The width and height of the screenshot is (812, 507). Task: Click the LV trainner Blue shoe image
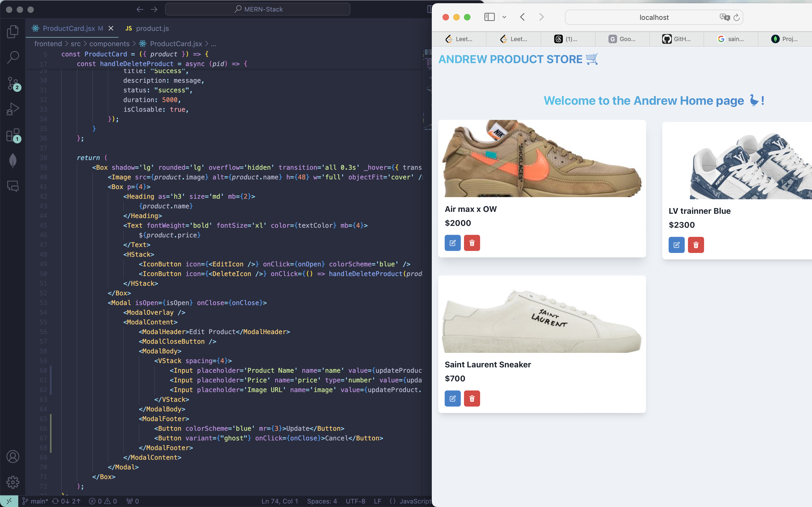(737, 161)
